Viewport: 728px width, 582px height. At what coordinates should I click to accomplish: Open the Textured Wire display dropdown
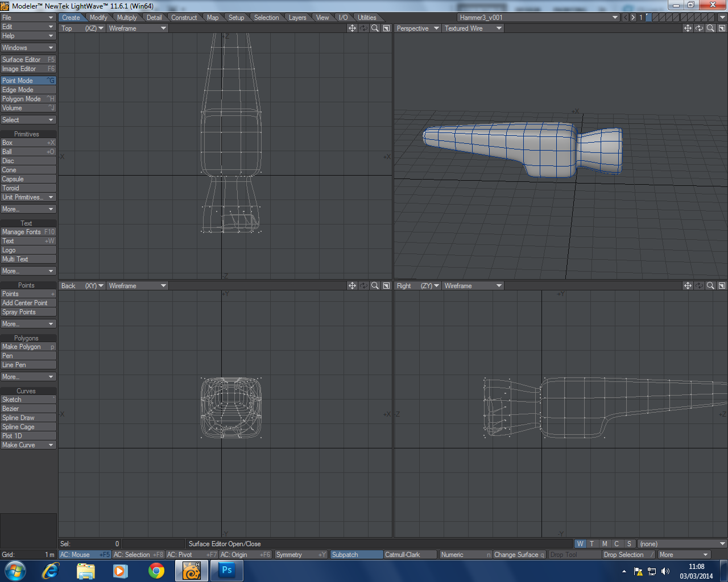[471, 28]
